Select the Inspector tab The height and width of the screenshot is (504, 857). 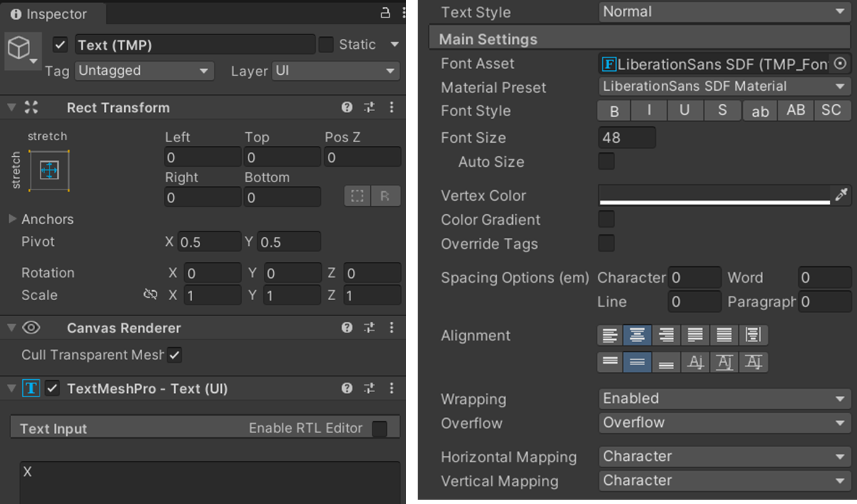[x=53, y=14]
